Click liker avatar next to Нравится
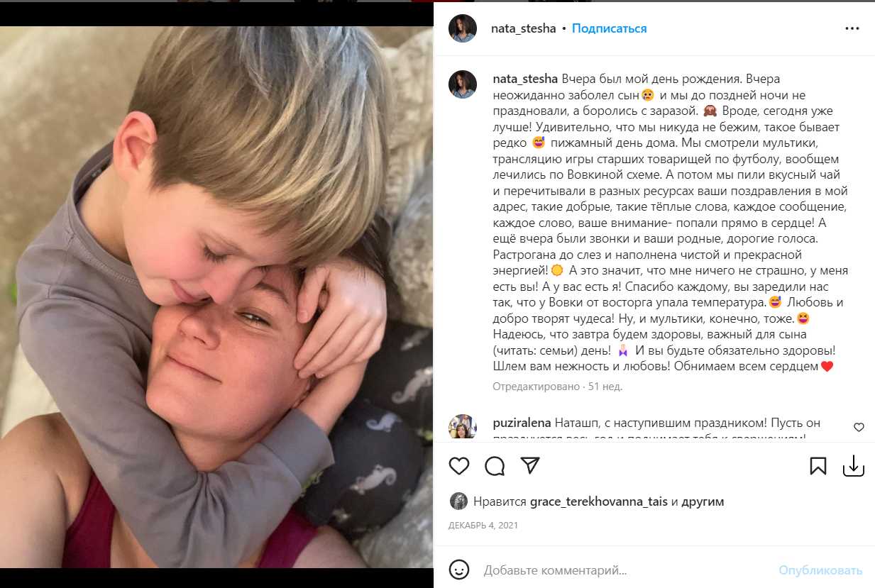Image resolution: width=875 pixels, height=588 pixels. click(458, 501)
